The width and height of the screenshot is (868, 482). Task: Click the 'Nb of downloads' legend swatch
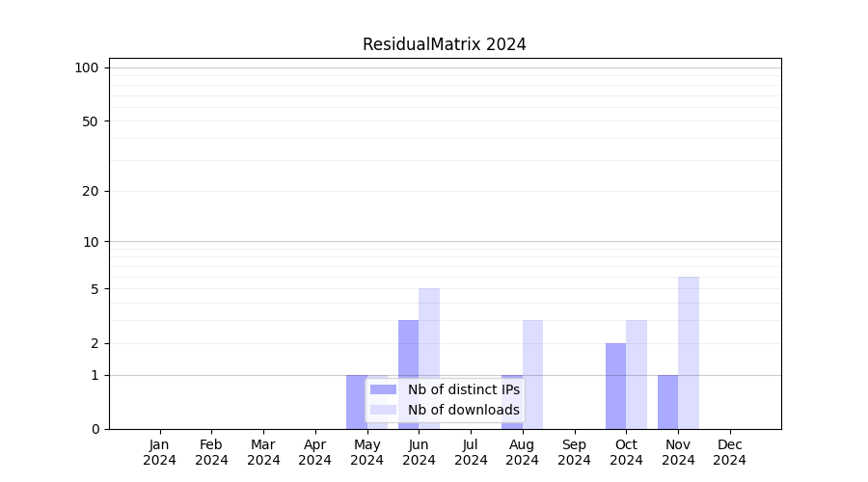pos(383,410)
